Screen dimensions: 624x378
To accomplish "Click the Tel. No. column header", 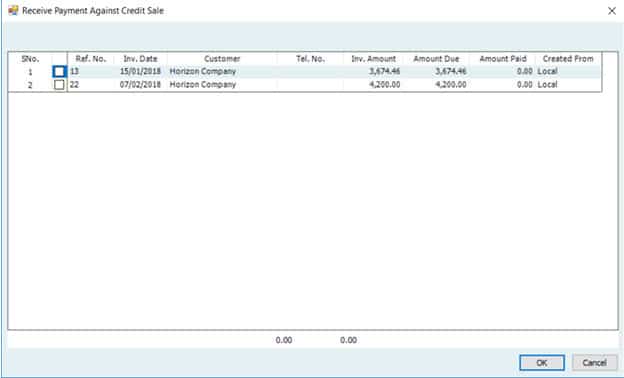I will click(310, 59).
